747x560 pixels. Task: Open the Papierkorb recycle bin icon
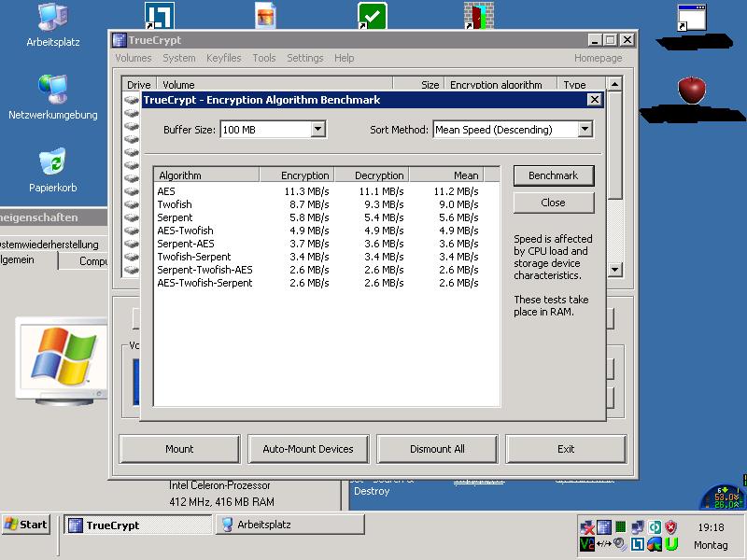pos(53,171)
